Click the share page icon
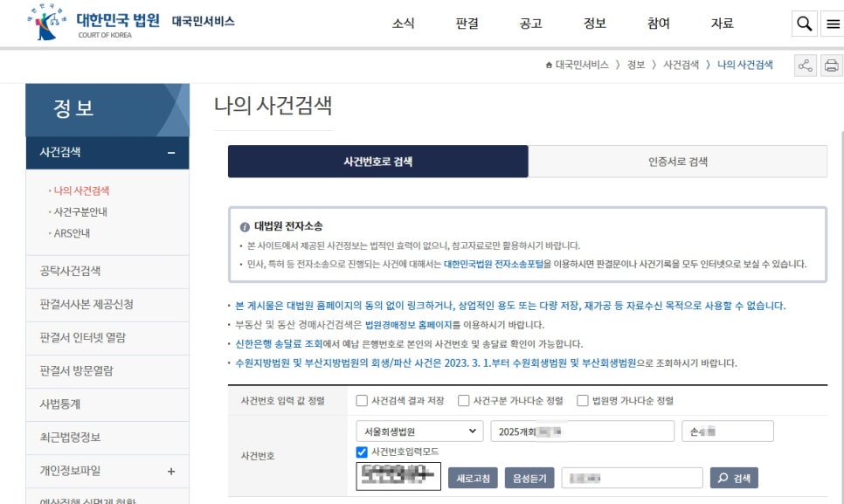Viewport: 844px width, 504px height. click(805, 66)
